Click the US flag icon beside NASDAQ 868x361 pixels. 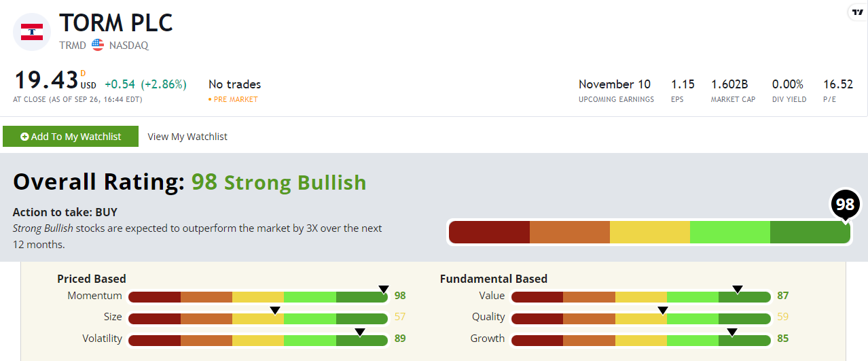point(98,46)
